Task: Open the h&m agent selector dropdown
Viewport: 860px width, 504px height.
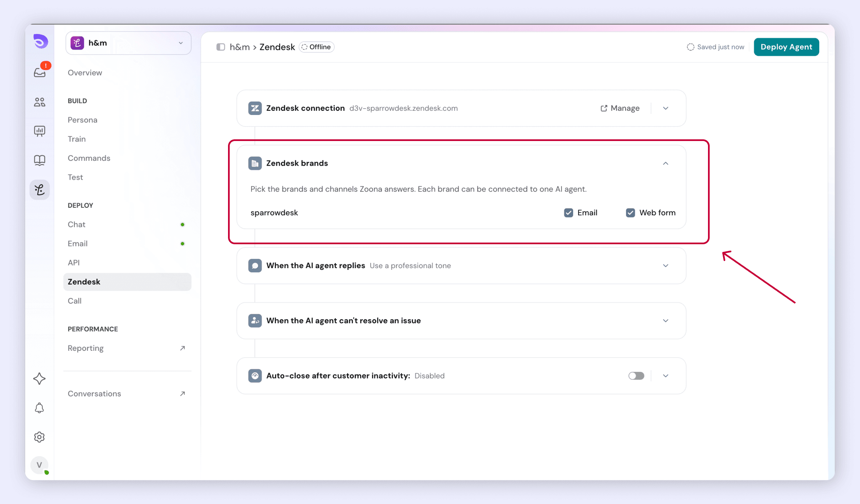Action: click(x=128, y=43)
